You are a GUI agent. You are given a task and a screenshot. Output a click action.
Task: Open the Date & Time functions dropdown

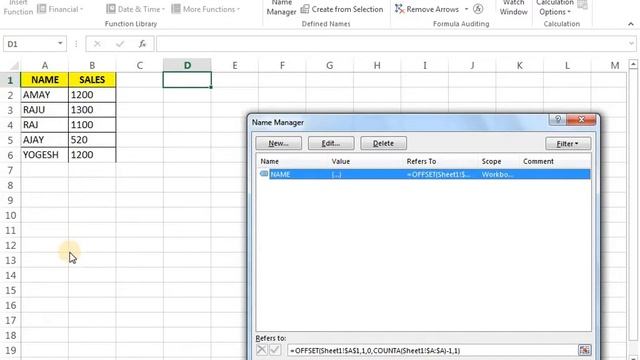[136, 9]
